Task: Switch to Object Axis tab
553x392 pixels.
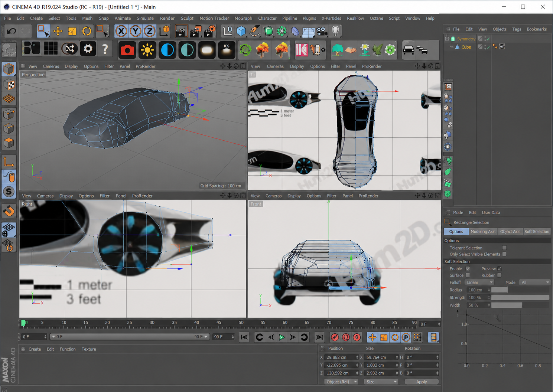Action: [x=510, y=231]
